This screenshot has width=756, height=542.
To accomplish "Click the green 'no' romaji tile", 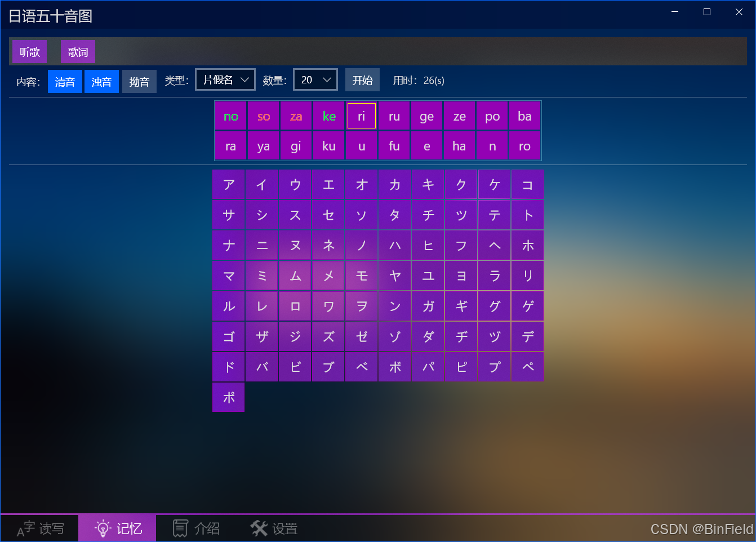I will 231,116.
